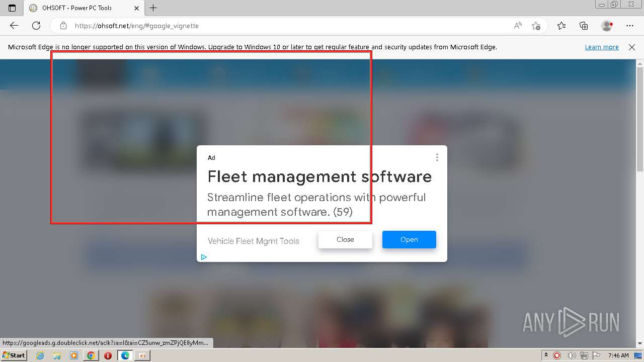Open the Favorites list icon

(x=561, y=26)
